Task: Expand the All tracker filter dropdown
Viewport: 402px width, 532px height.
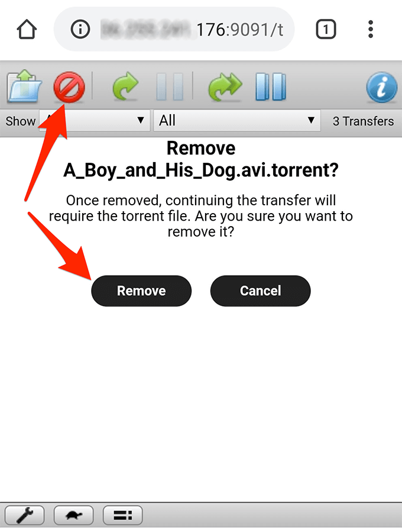Action: [x=237, y=120]
